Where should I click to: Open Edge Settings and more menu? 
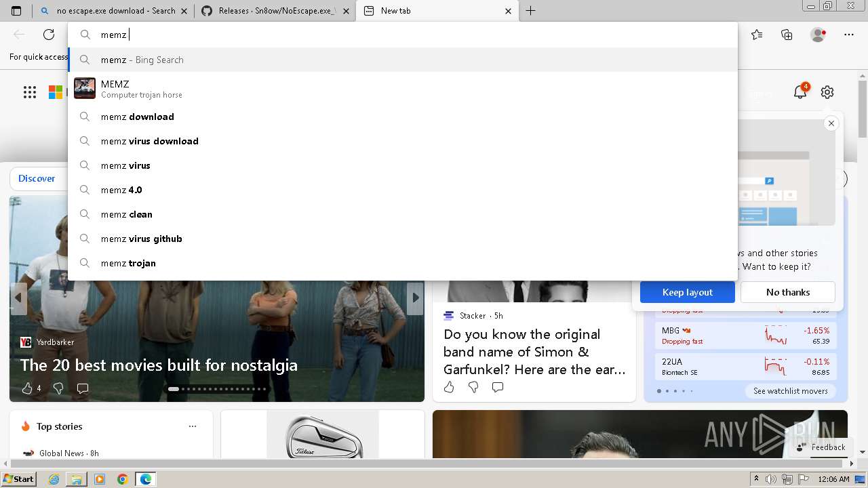[849, 35]
